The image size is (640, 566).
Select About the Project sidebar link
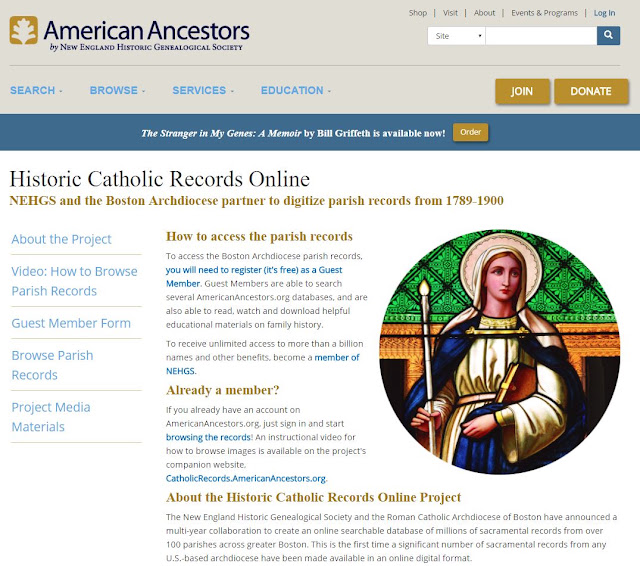[x=61, y=239]
